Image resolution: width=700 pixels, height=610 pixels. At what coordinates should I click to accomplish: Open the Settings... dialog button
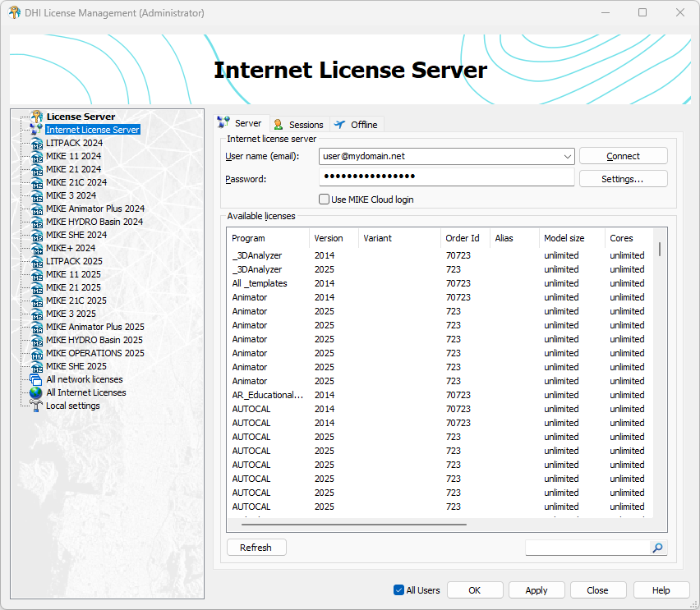pos(624,179)
